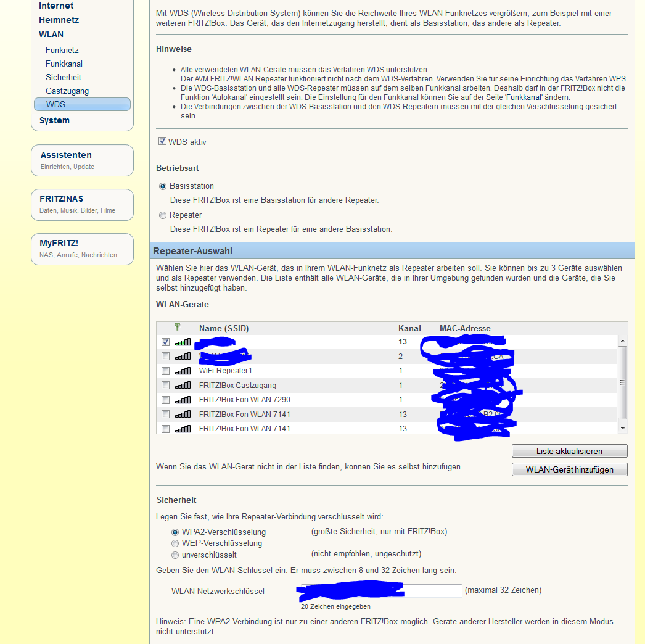The image size is (645, 644).
Task: Select the WDS sidebar entry
Action: click(x=82, y=104)
